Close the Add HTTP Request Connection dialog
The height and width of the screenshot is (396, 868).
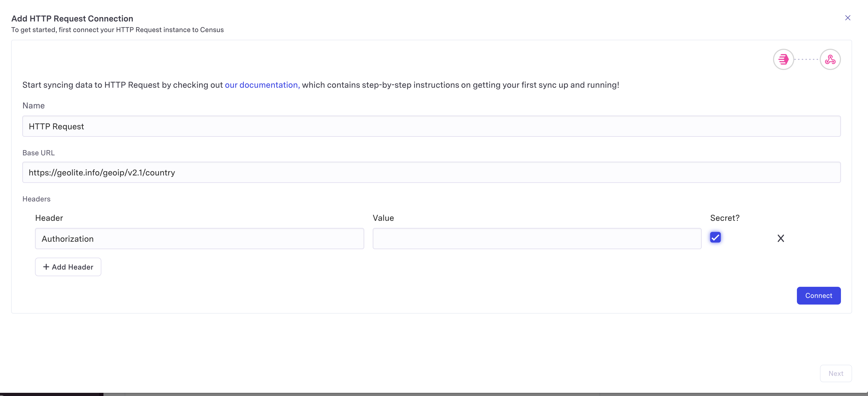(x=848, y=18)
